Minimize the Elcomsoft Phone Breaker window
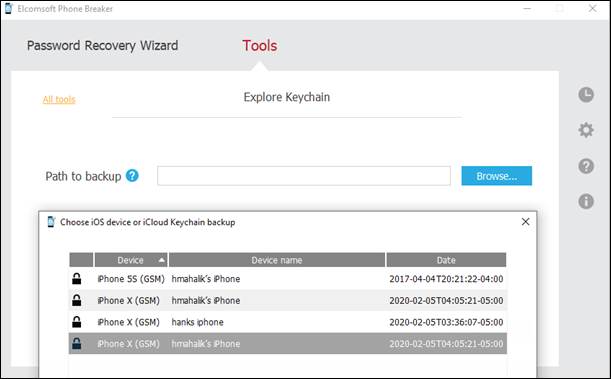Screen dimensions: 611x379 (527, 9)
